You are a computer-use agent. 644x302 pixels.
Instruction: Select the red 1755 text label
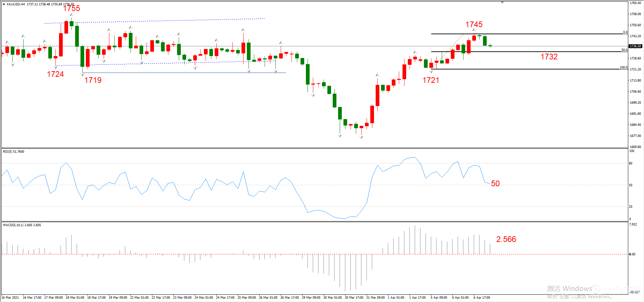pos(71,8)
